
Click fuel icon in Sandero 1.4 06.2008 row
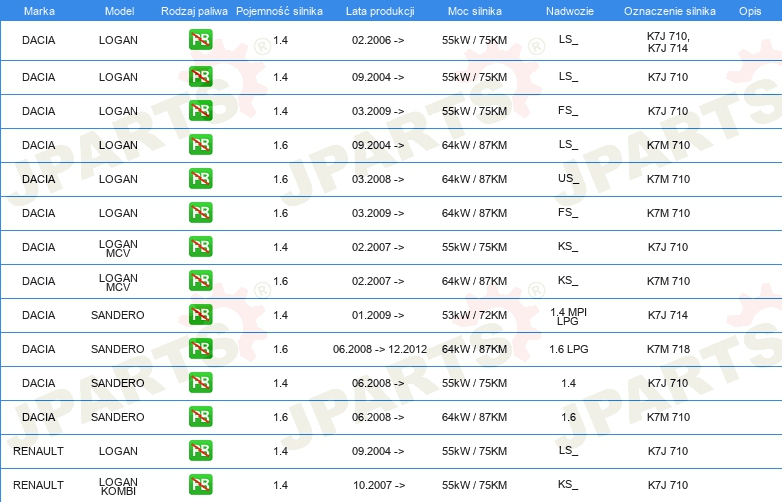[200, 383]
